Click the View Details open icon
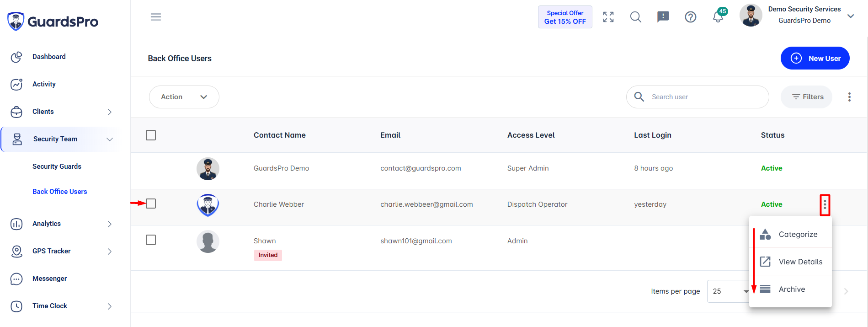The width and height of the screenshot is (868, 327). (765, 262)
